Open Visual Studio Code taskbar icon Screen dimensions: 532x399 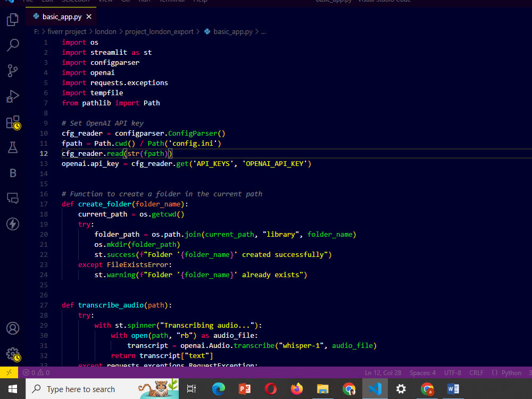(375, 389)
